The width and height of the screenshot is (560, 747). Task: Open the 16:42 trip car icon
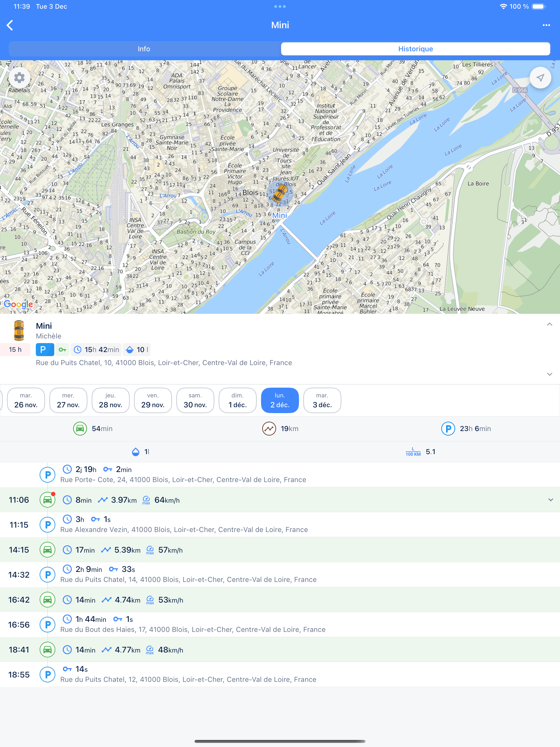click(47, 600)
